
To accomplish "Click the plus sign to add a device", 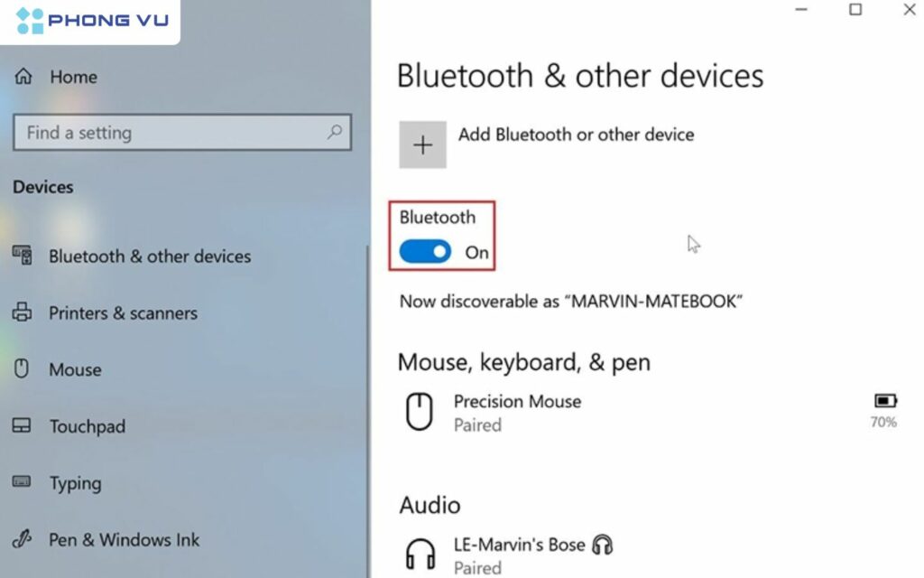I will tap(422, 144).
